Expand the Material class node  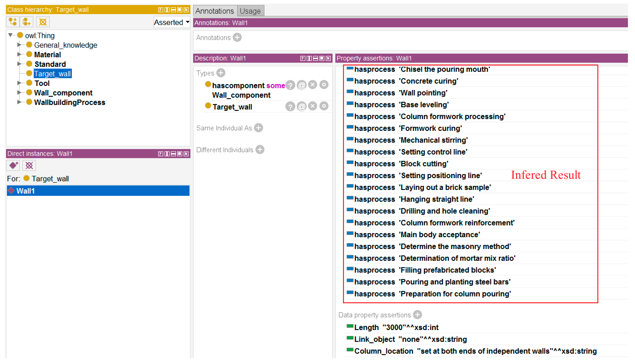tap(19, 55)
